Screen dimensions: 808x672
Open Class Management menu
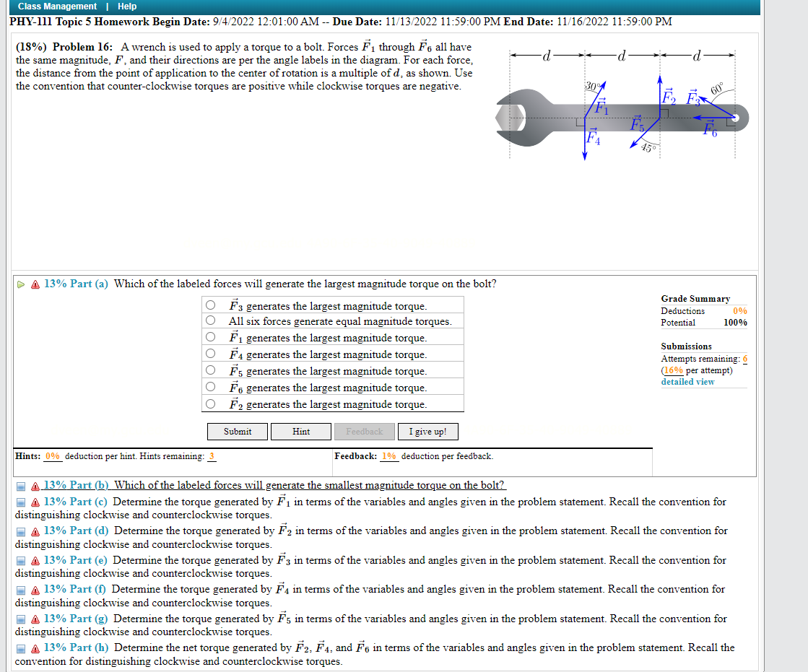pos(57,6)
